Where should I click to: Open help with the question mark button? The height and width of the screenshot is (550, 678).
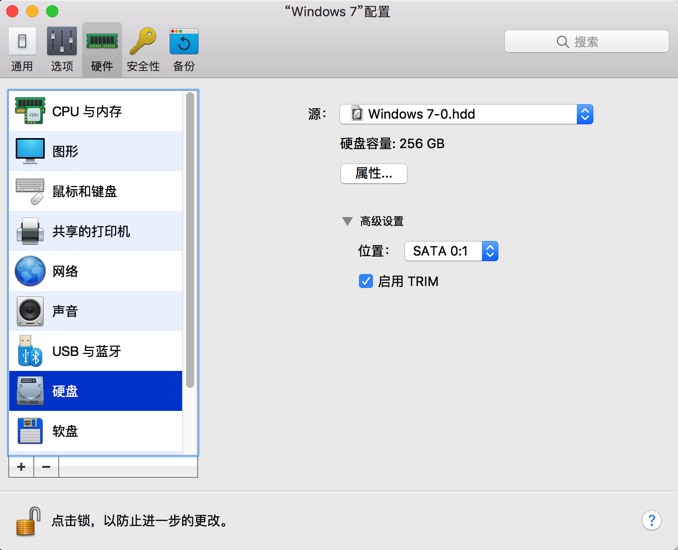click(652, 520)
